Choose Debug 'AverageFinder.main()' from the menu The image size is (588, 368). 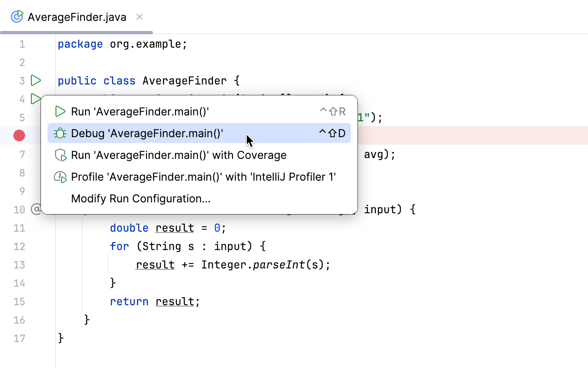[146, 133]
